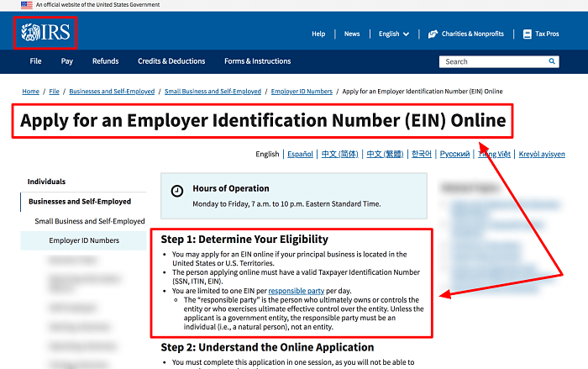The image size is (588, 369).
Task: Click the page title heading
Action: point(263,120)
